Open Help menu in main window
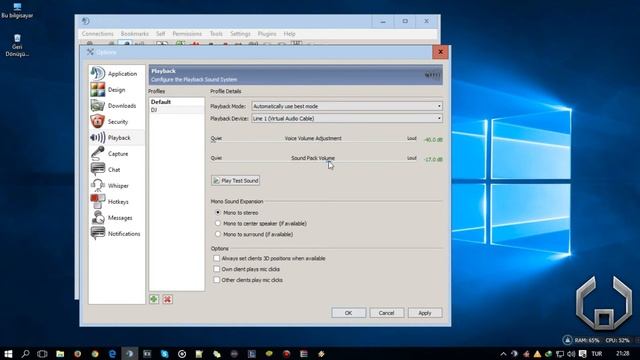640x360 pixels. [289, 34]
